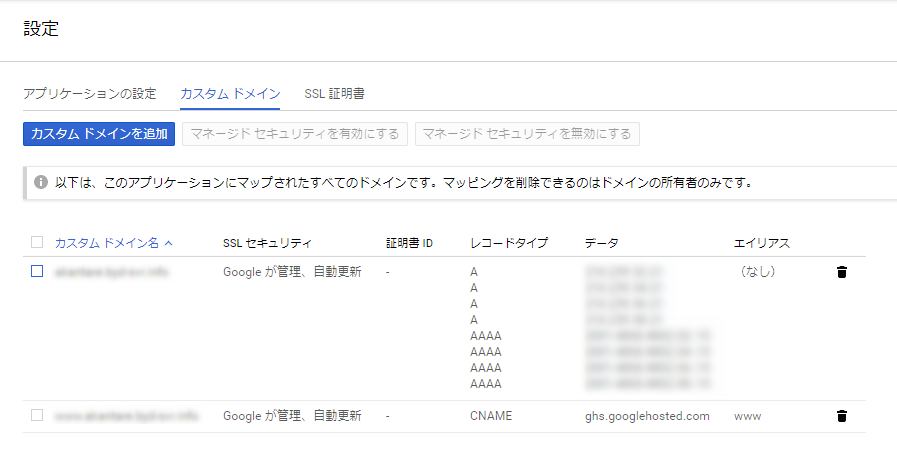
Task: Delete the domain mapping with alias (なし)
Action: click(x=842, y=272)
